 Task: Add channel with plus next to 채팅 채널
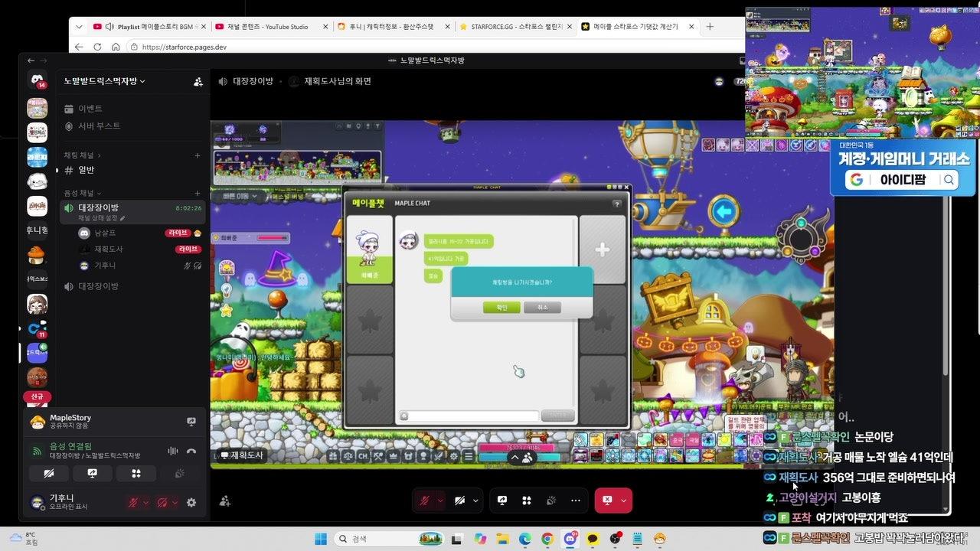coord(198,155)
